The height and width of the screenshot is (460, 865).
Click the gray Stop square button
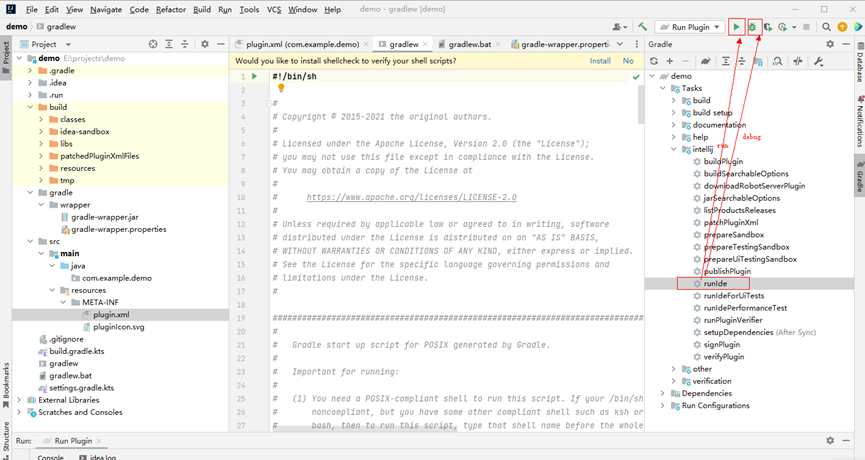click(x=807, y=26)
